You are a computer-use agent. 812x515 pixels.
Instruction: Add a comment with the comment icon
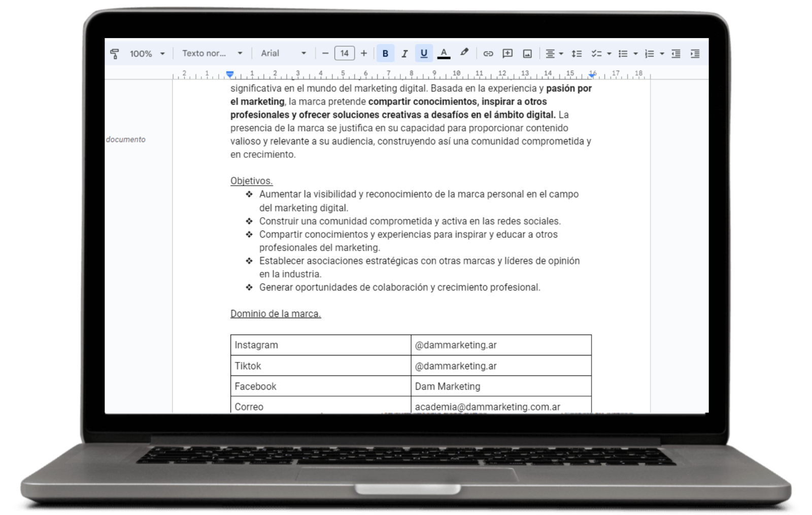point(507,53)
